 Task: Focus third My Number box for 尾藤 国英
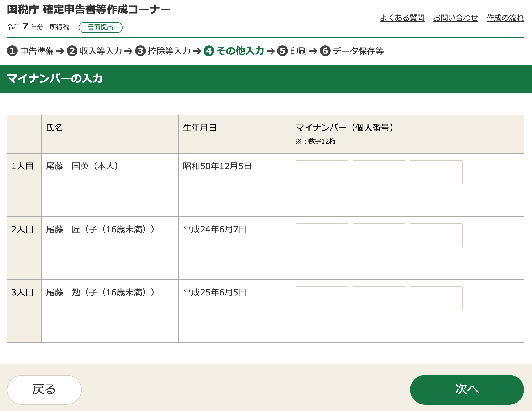point(436,172)
